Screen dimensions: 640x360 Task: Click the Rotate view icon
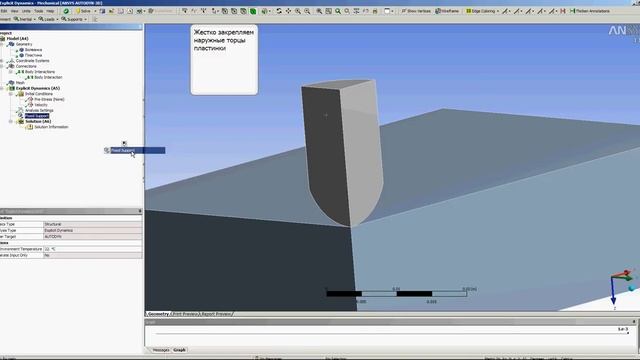tap(279, 11)
